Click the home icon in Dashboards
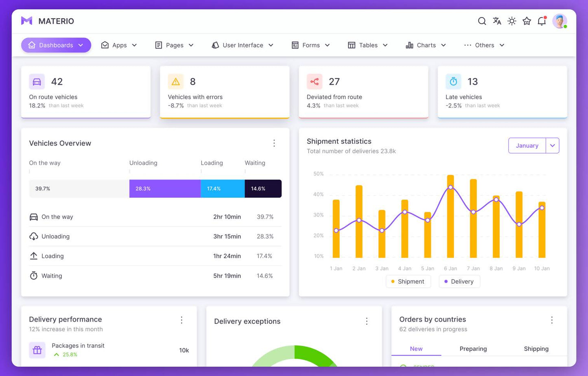Viewport: 588px width, 376px height. click(32, 45)
